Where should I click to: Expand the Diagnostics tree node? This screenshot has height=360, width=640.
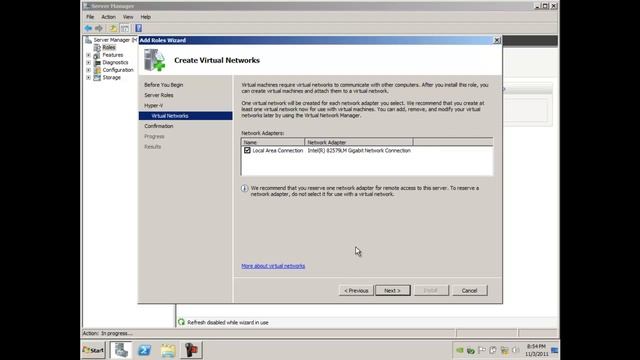[x=89, y=62]
